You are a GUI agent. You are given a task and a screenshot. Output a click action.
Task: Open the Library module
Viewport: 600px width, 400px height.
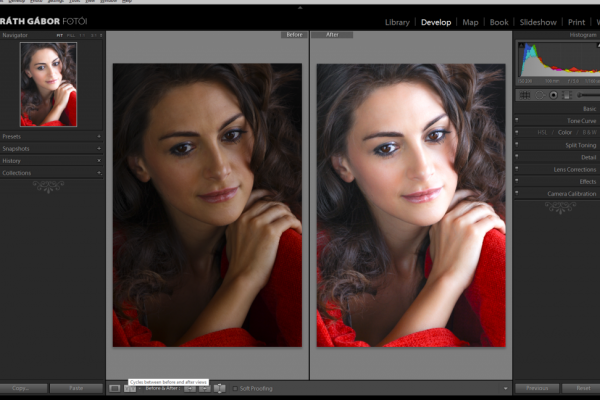coord(397,22)
